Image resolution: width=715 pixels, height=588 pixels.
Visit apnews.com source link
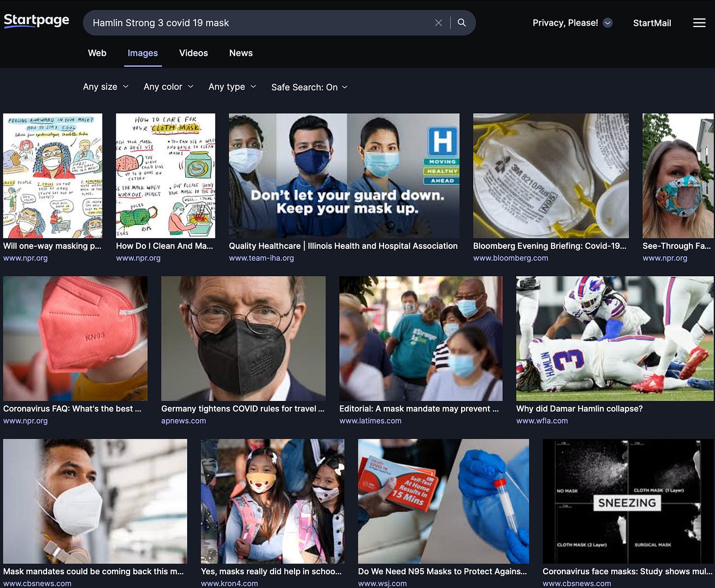click(184, 421)
